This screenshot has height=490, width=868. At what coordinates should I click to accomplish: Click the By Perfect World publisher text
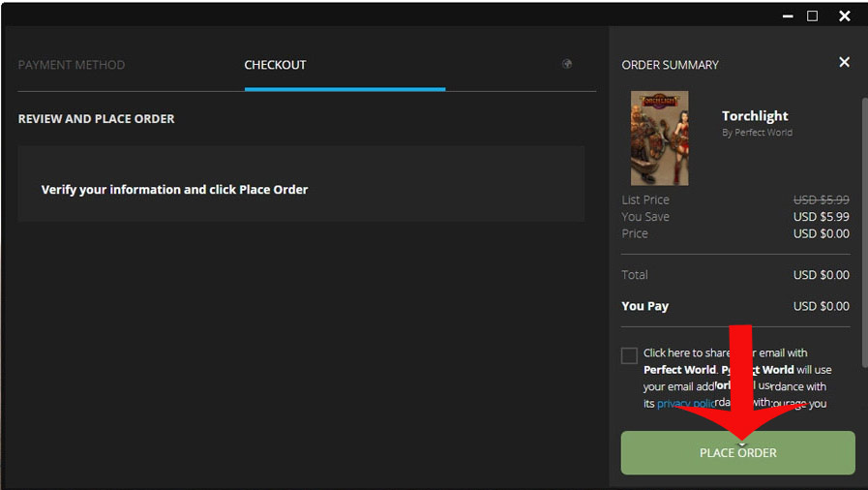click(757, 133)
